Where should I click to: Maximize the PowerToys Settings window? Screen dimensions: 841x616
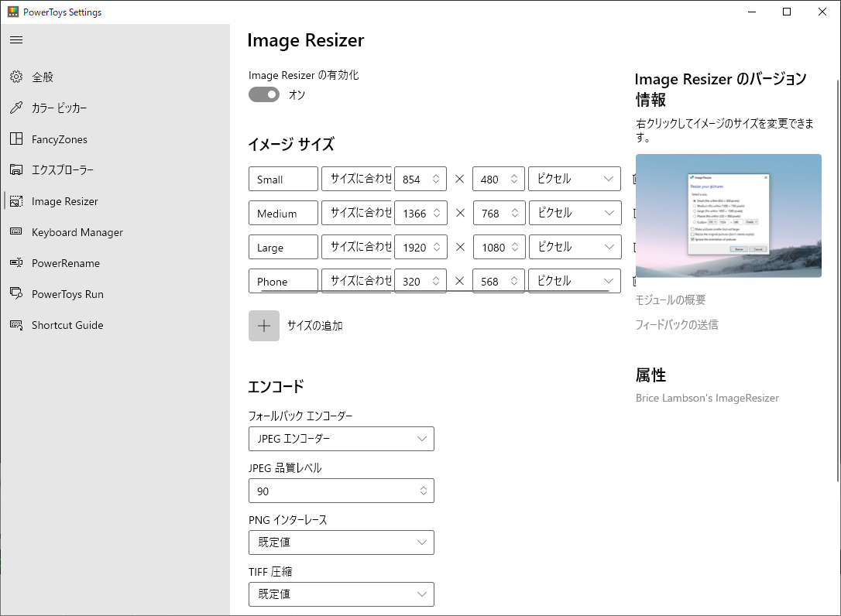tap(787, 12)
